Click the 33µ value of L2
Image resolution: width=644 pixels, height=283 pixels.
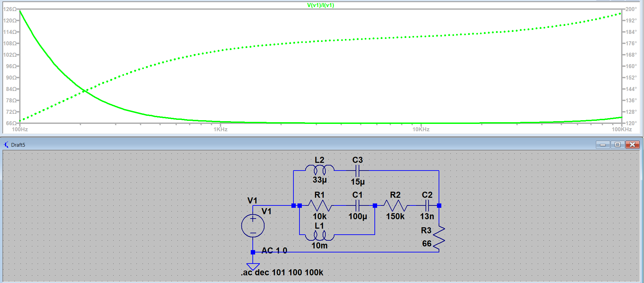coord(320,180)
